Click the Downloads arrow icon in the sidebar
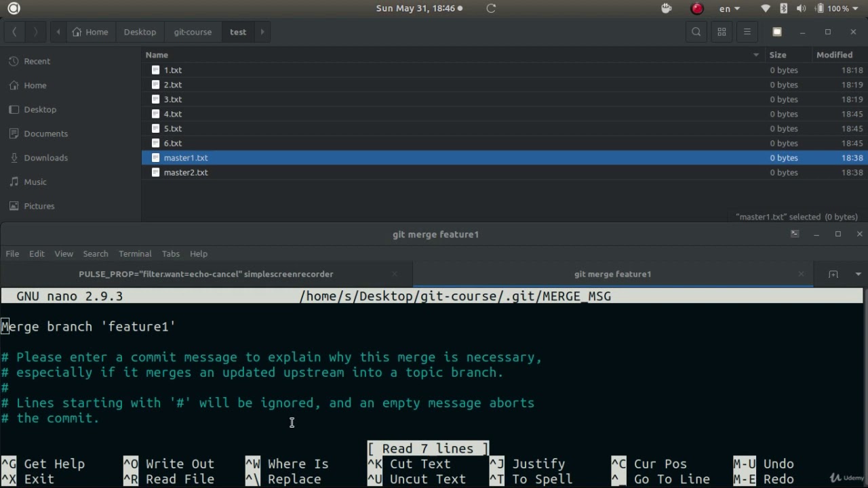 (x=13, y=158)
